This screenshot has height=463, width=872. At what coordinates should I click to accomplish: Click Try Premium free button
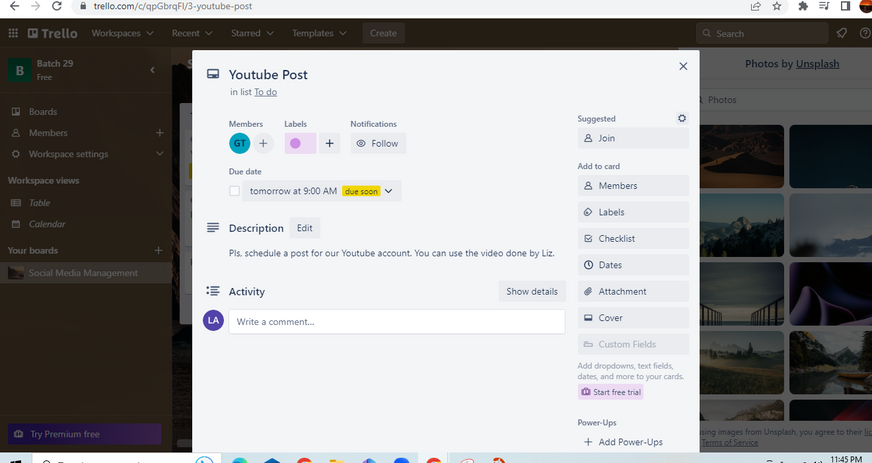coord(85,434)
